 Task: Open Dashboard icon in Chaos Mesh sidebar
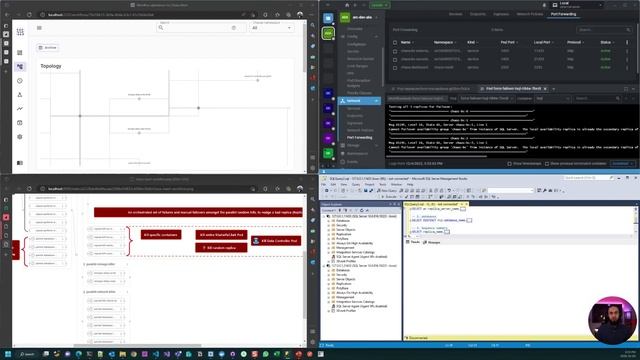(20, 53)
